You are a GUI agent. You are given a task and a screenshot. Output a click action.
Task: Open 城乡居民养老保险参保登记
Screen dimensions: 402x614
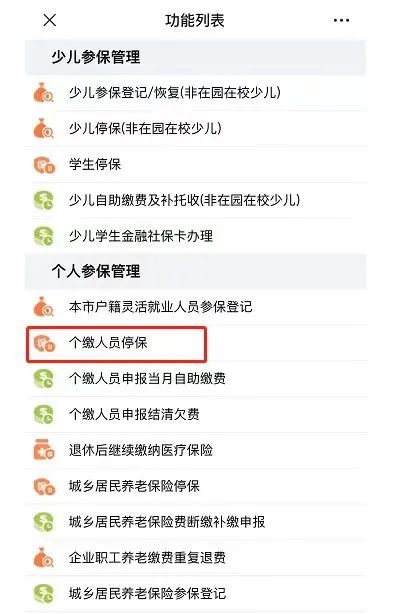point(196,594)
